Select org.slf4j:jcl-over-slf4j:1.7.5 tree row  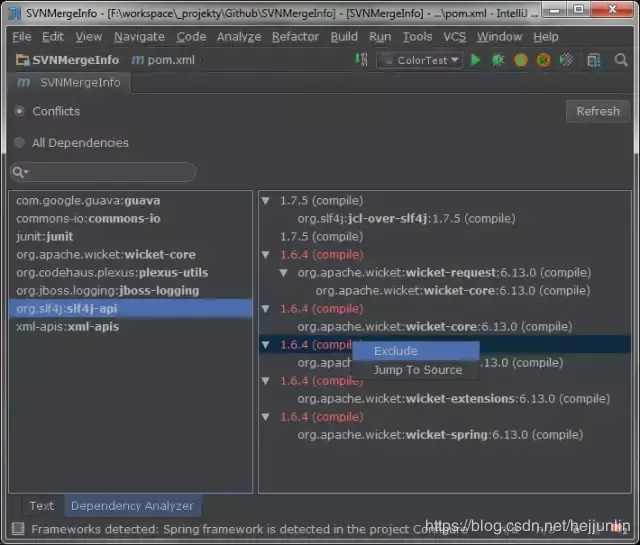(x=406, y=218)
